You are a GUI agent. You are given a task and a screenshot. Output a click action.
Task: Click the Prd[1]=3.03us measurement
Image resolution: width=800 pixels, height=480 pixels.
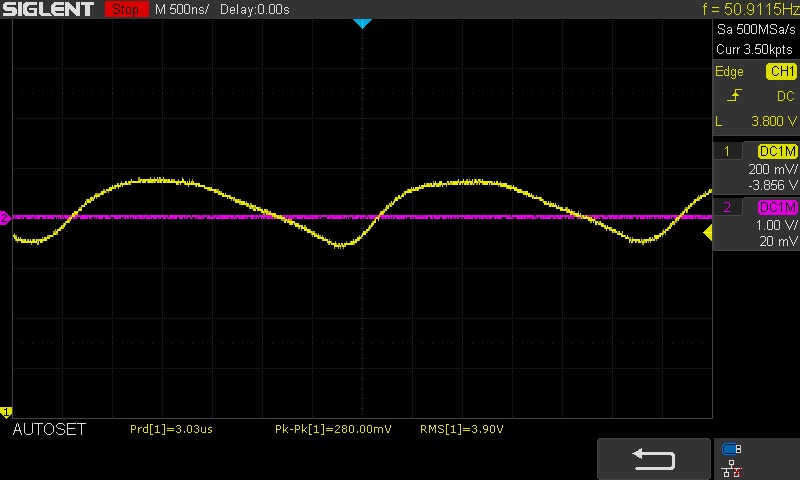(x=171, y=429)
